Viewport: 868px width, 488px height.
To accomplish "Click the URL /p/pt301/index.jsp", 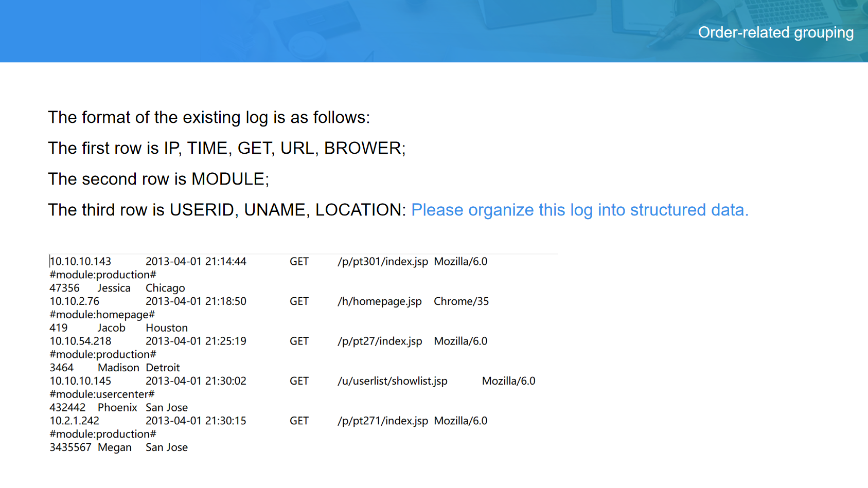I will coord(382,261).
